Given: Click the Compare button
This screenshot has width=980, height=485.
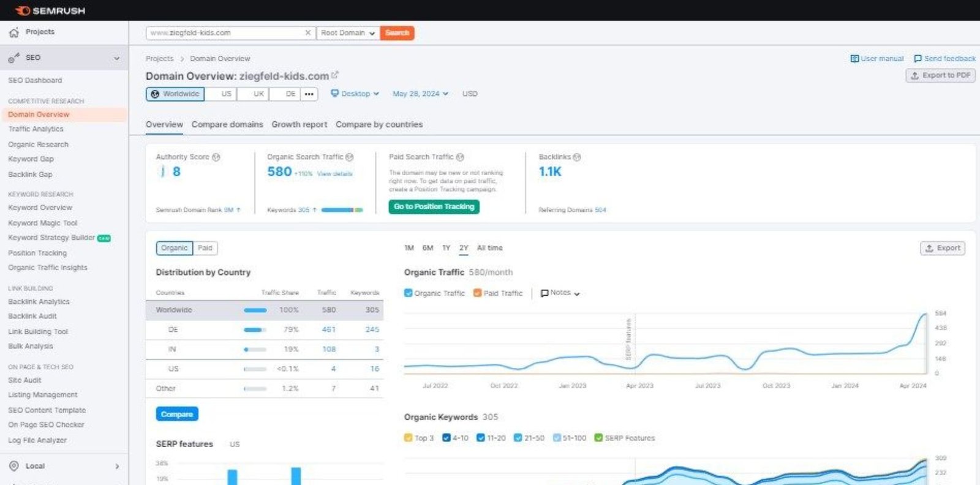Looking at the screenshot, I should pyautogui.click(x=177, y=415).
